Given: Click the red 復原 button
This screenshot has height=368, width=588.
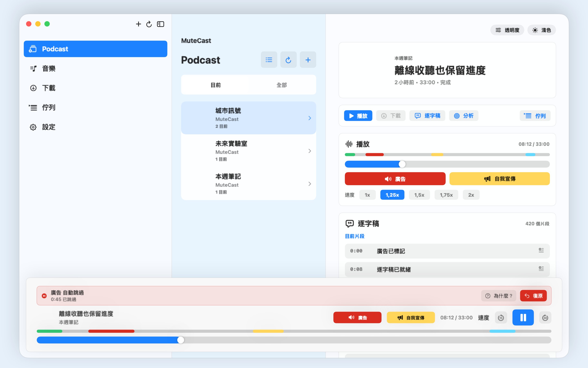Looking at the screenshot, I should pyautogui.click(x=533, y=295).
